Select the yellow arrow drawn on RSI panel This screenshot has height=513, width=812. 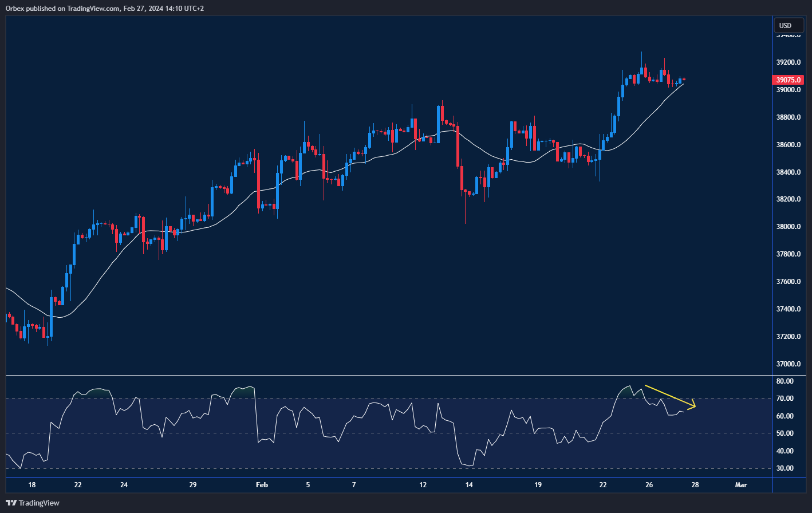click(x=669, y=397)
